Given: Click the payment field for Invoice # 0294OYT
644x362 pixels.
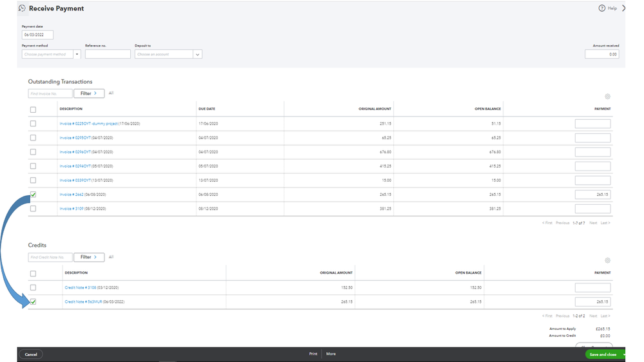Looking at the screenshot, I should [592, 166].
